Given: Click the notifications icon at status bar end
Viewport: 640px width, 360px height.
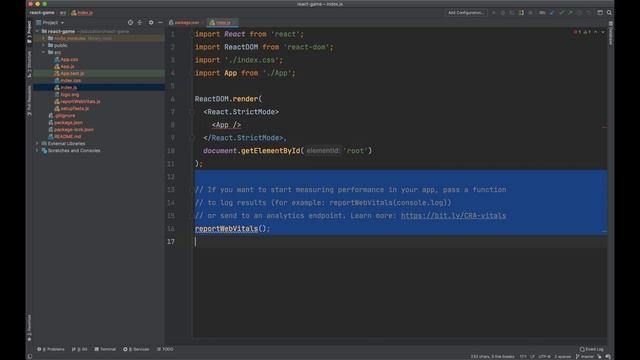Looking at the screenshot, I should (x=608, y=356).
